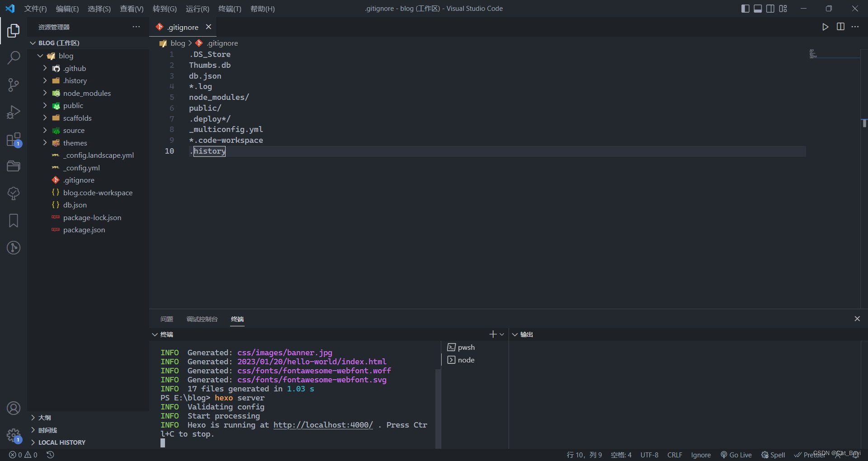This screenshot has height=461, width=868.
Task: Change file encoding UTF-8
Action: 649,455
